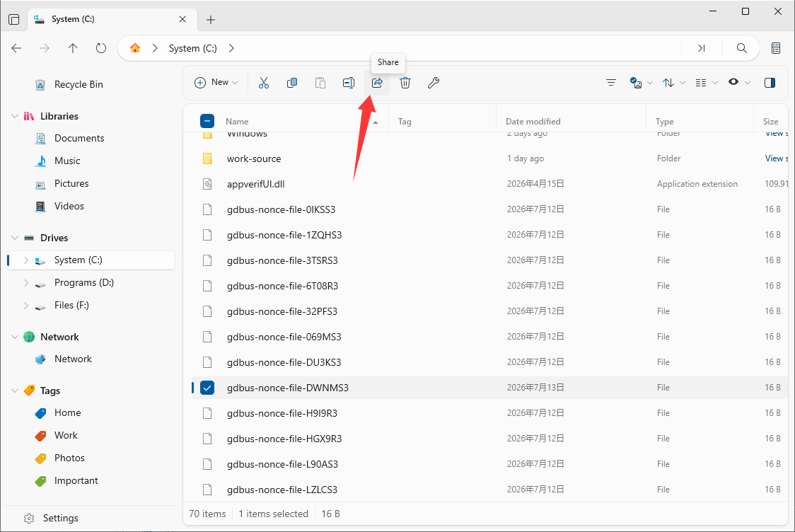
Task: Click the sidebar toggle icon at top left
Action: [14, 19]
